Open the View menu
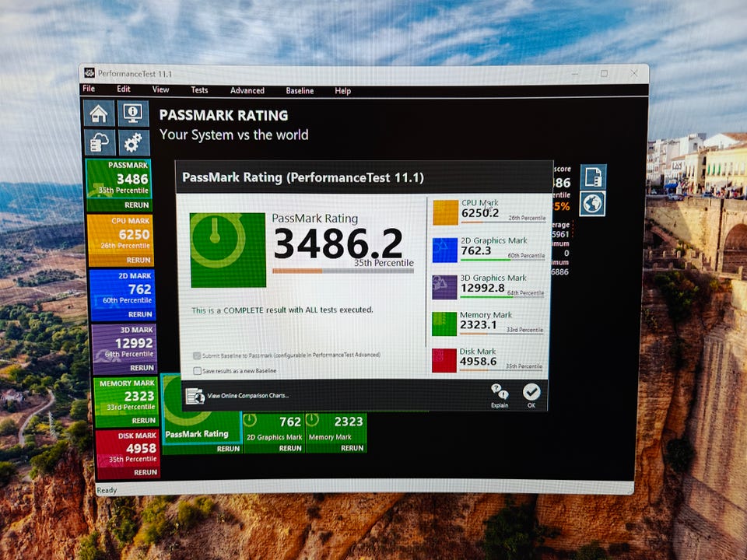Screen dimensions: 747x560 point(160,89)
